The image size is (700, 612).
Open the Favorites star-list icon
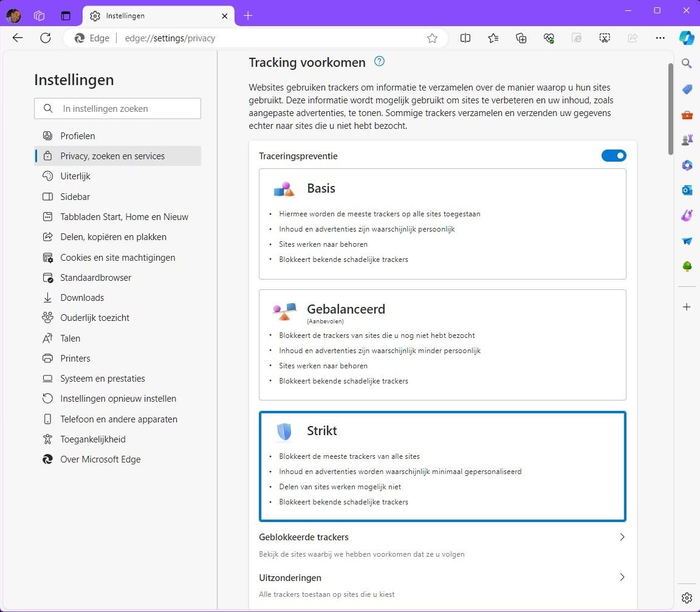pyautogui.click(x=493, y=38)
